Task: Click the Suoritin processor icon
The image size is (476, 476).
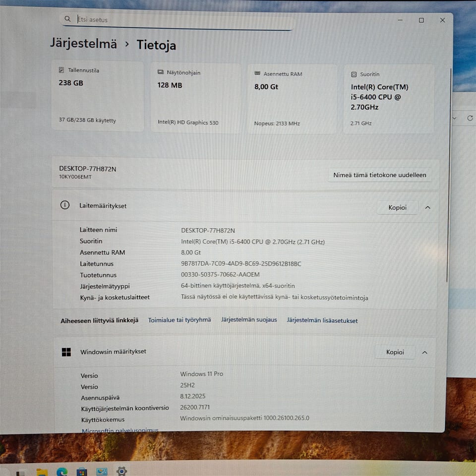Action: pyautogui.click(x=354, y=74)
